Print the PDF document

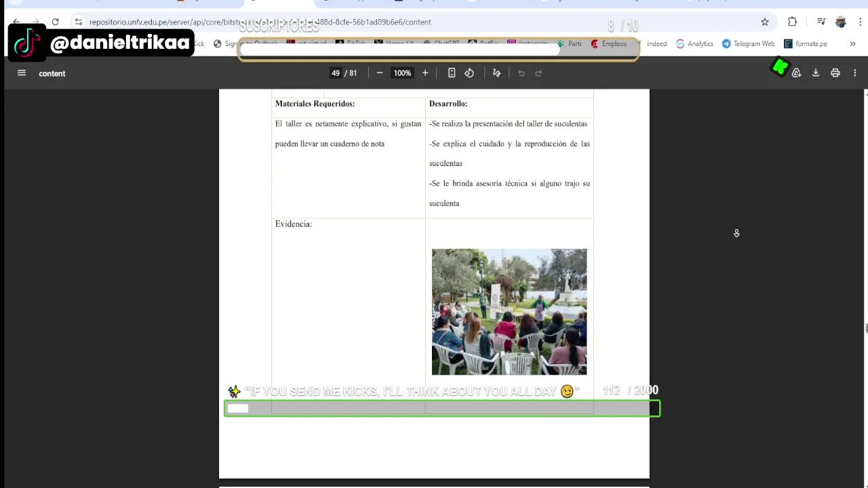click(x=835, y=73)
